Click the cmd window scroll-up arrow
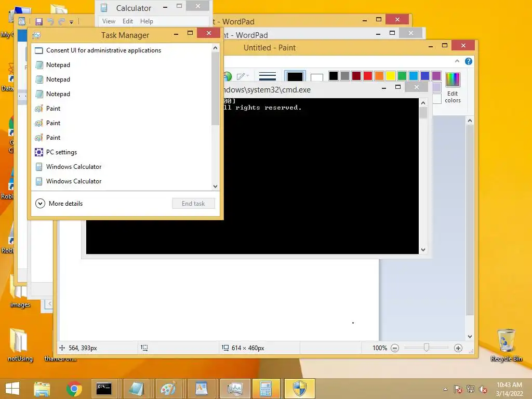The image size is (532, 399). (423, 103)
